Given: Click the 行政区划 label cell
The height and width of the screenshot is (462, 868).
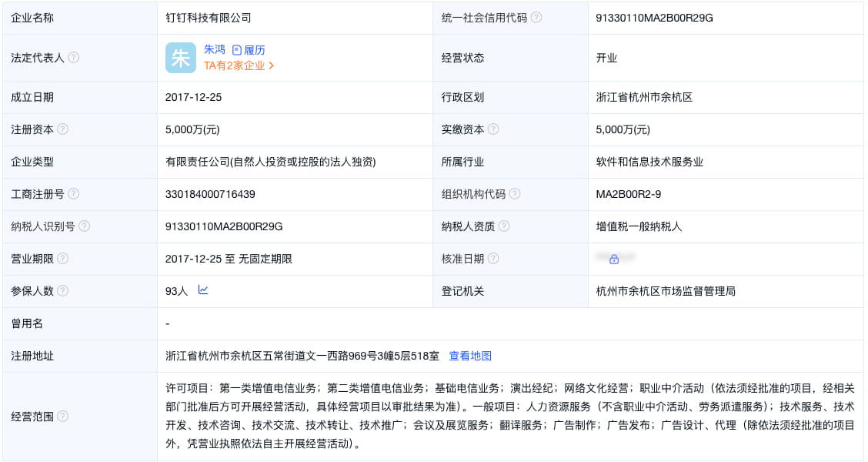Looking at the screenshot, I should 510,98.
